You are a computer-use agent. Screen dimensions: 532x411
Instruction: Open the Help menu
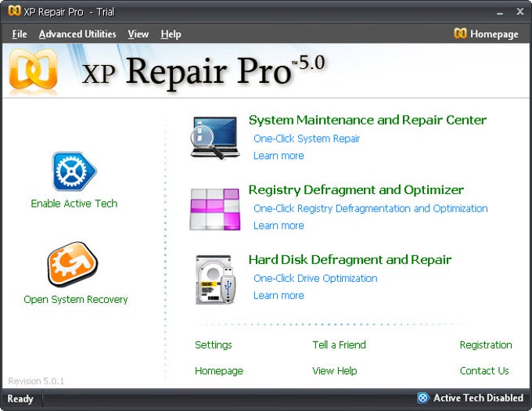point(171,34)
